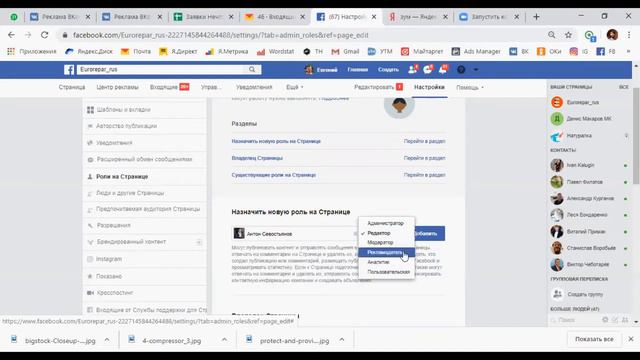Image resolution: width=640 pixels, height=360 pixels.
Task: Open the Почта bookmark
Action: (x=136, y=51)
